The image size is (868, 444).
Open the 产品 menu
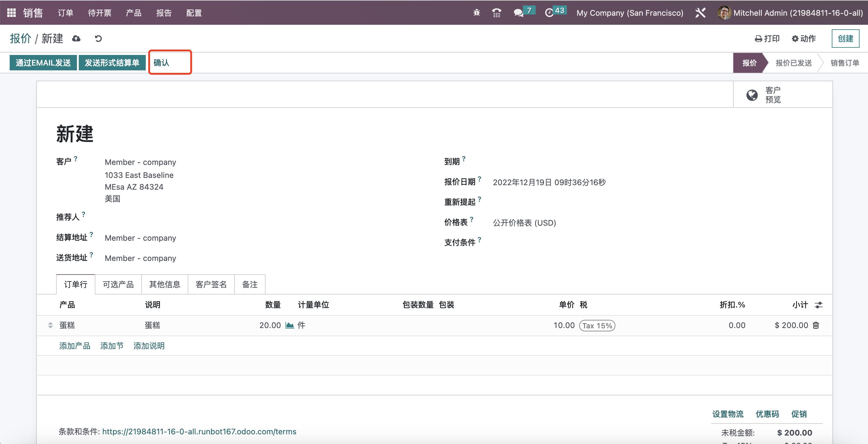[x=133, y=13]
